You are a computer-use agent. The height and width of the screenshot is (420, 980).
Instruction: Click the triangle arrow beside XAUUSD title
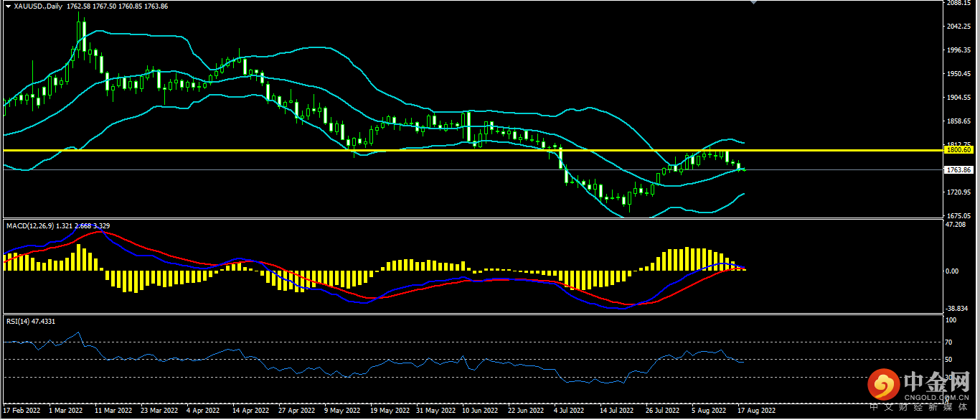(7, 6)
